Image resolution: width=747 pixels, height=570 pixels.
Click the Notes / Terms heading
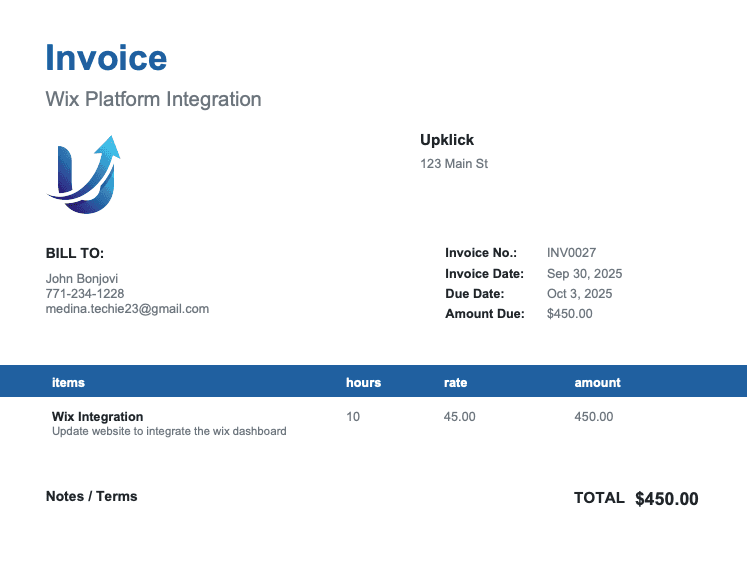point(92,496)
